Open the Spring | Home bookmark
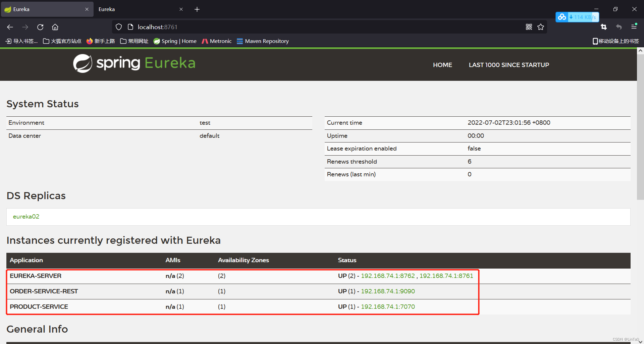 pyautogui.click(x=175, y=41)
